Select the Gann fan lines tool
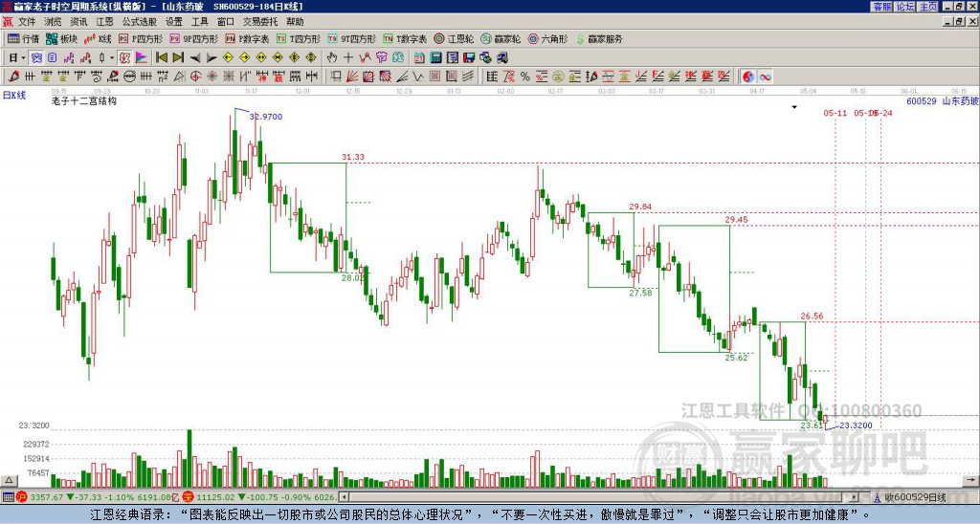 352,76
